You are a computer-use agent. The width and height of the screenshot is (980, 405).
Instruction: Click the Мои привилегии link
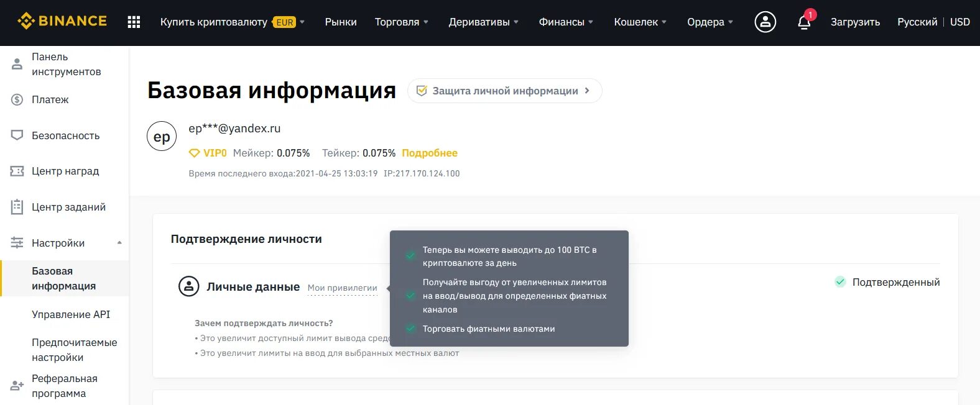tap(343, 288)
